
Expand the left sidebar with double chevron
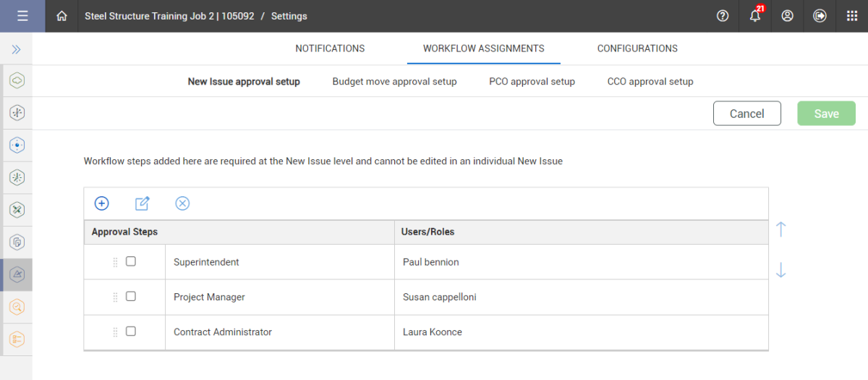tap(16, 49)
